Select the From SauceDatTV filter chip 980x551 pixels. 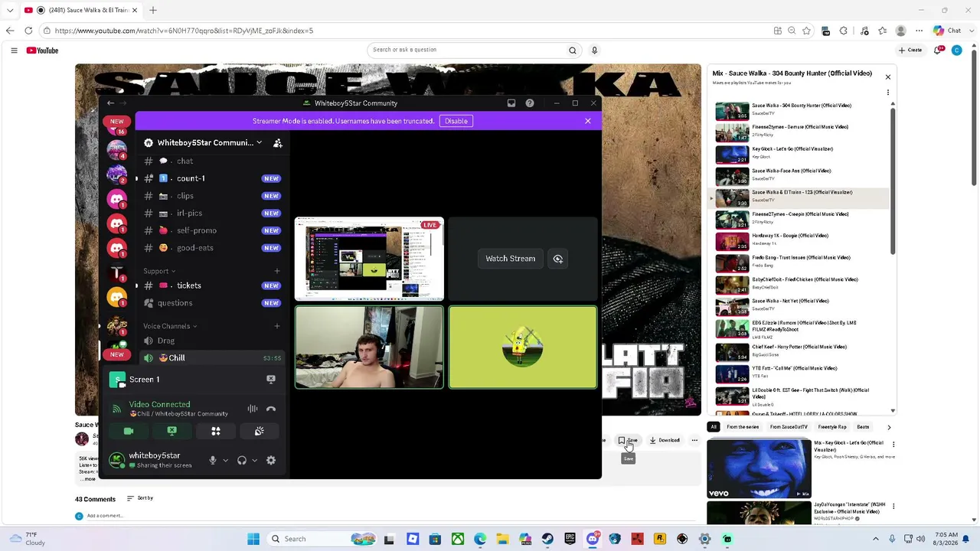pos(789,427)
